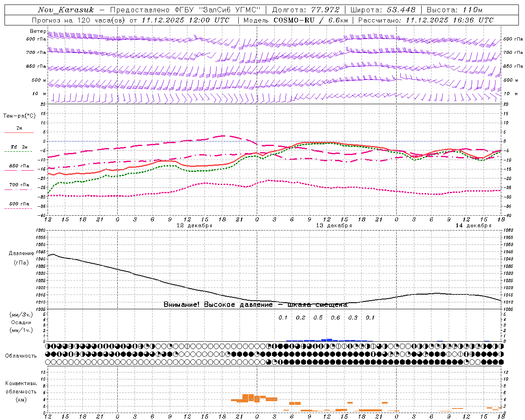Click the '12 декабря' date label
Screen dimensions: 525x420
coord(194,226)
